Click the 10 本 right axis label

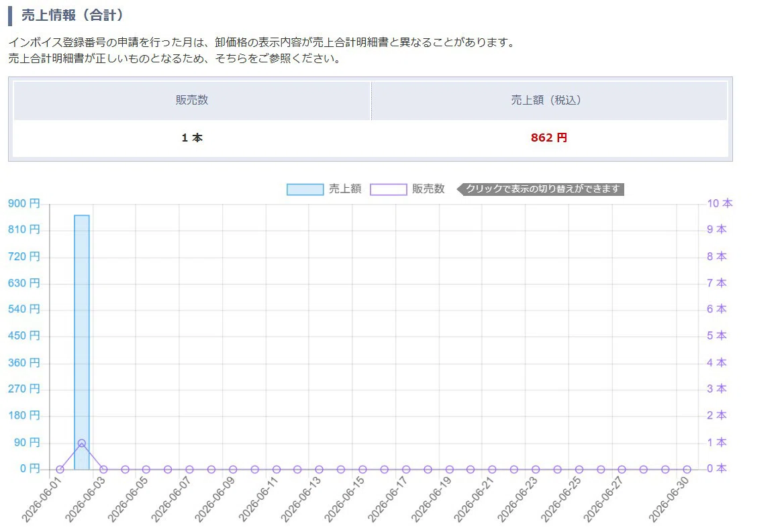(720, 203)
